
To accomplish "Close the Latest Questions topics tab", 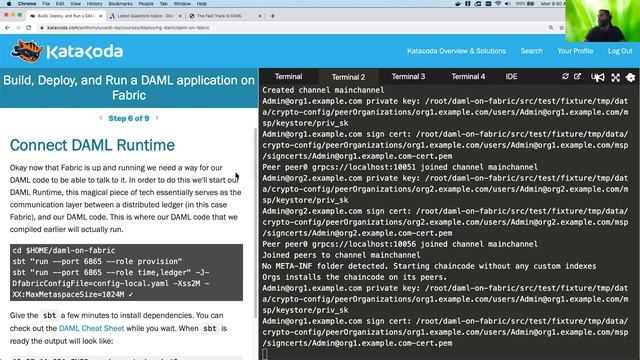I will [x=180, y=16].
